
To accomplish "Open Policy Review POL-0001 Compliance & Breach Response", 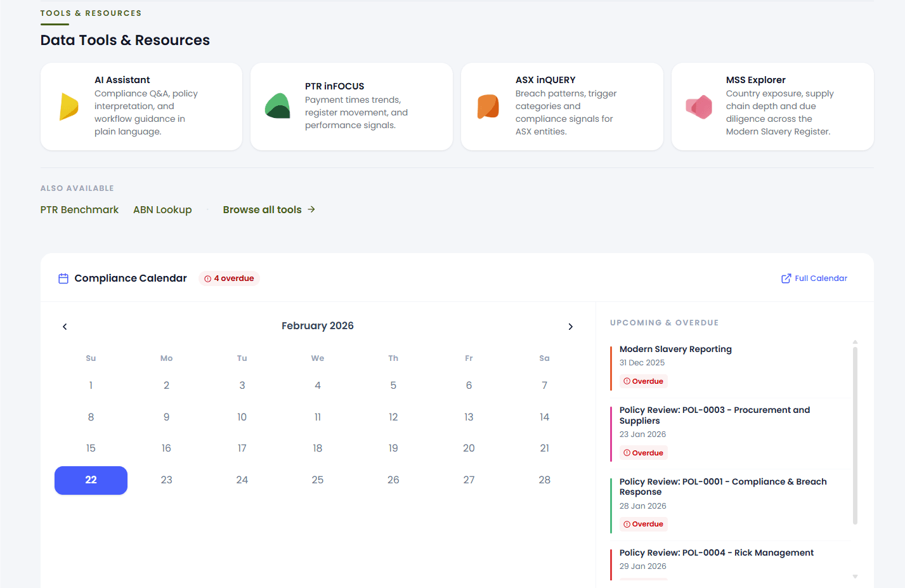I will (722, 487).
